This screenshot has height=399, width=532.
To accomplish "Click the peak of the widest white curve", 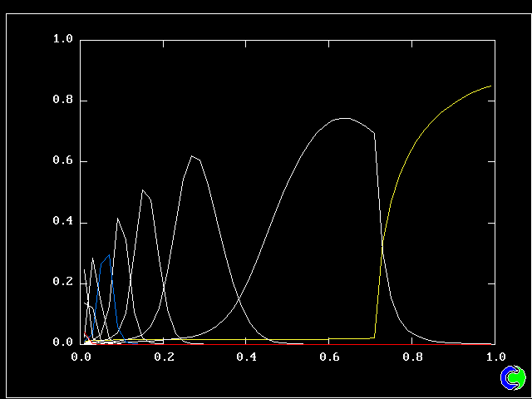I will coord(344,118).
